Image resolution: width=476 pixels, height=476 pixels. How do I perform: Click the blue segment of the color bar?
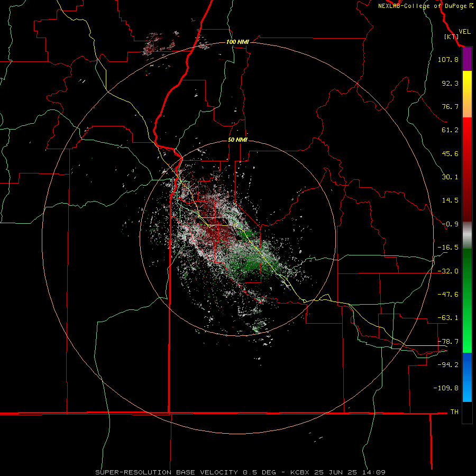[467, 377]
